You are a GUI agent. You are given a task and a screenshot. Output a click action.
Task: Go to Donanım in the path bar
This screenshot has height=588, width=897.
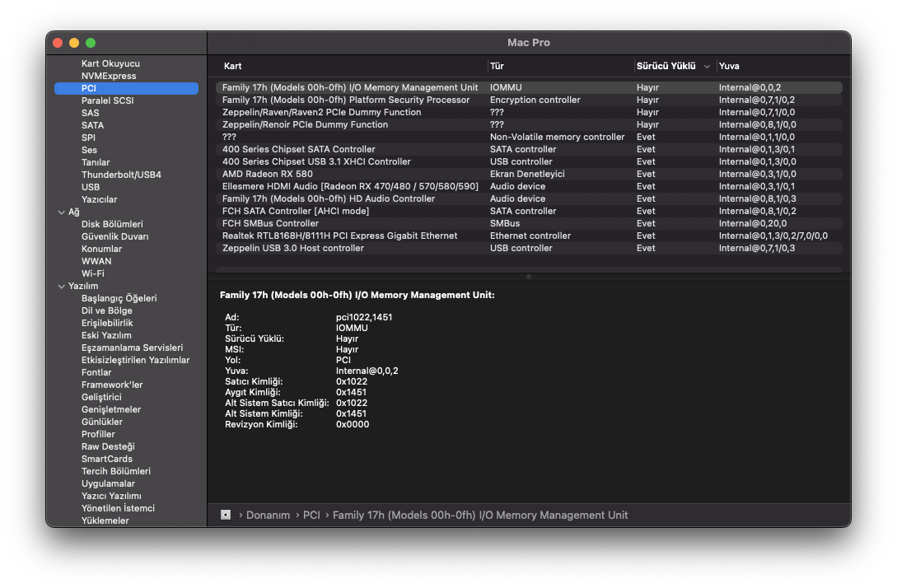pos(268,515)
